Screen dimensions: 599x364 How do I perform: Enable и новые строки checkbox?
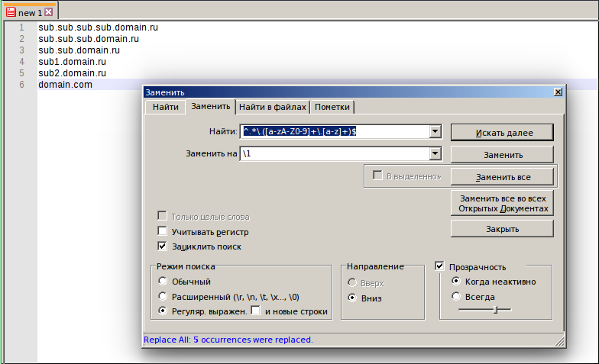[255, 310]
